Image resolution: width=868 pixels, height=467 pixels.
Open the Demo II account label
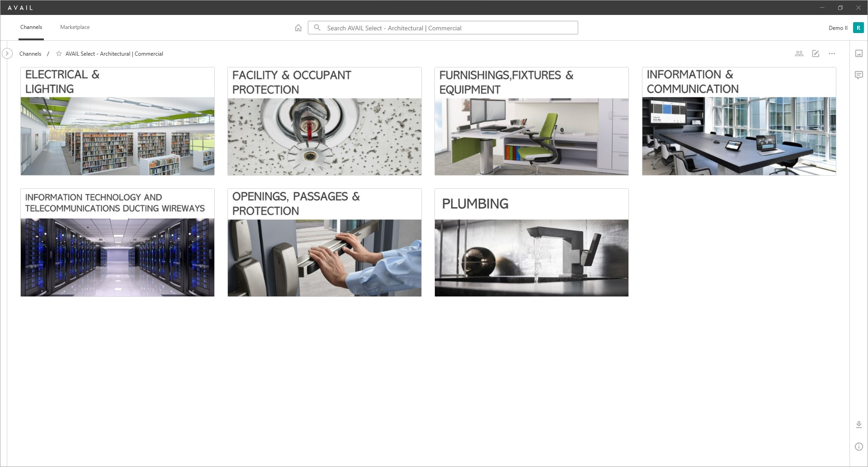[x=838, y=28]
